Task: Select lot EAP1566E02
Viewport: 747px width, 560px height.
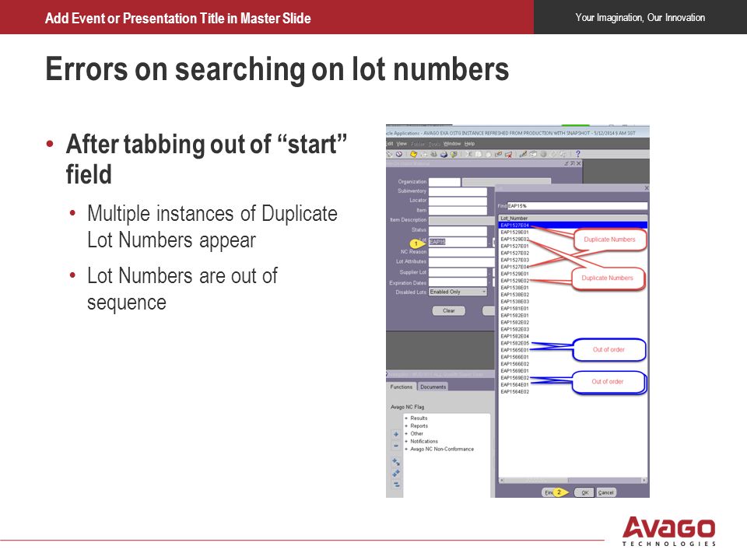Action: (x=514, y=364)
